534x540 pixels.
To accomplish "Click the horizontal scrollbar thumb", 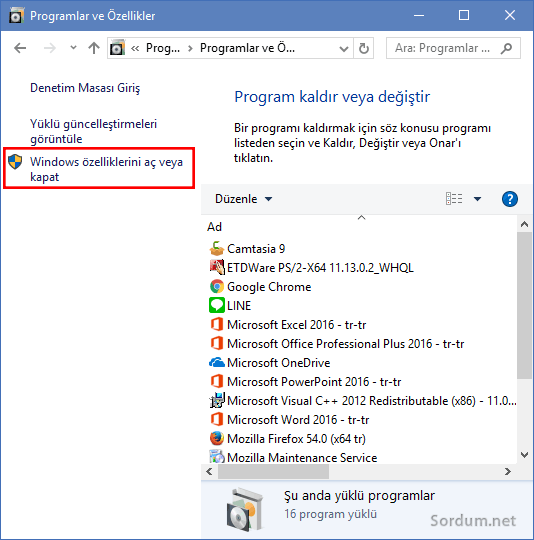I will tap(273, 471).
